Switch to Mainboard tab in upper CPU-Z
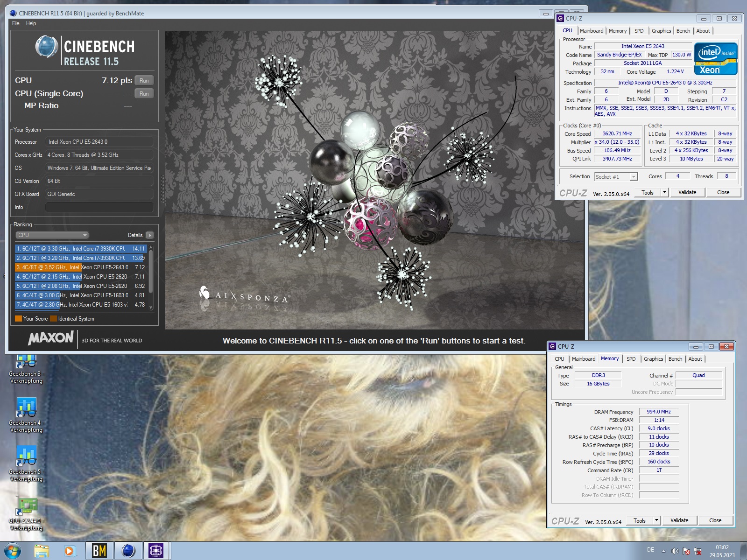The width and height of the screenshot is (747, 560). 592,31
